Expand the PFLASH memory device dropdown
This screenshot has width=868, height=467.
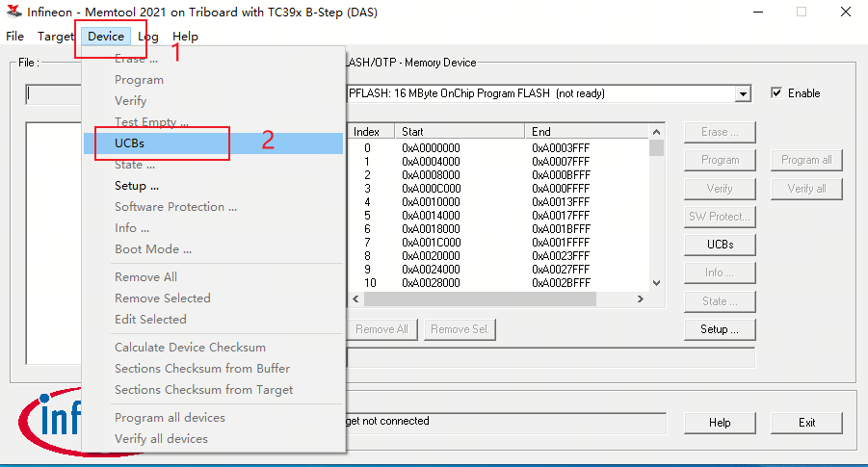[744, 94]
